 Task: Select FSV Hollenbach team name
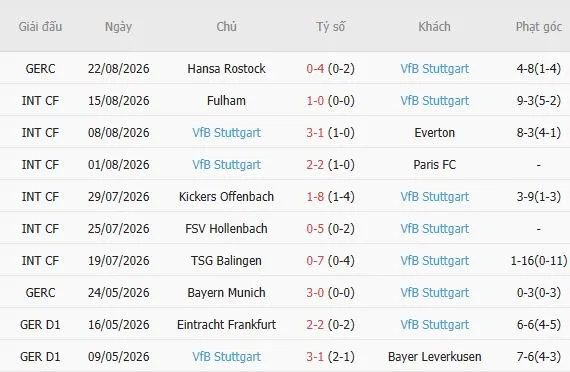click(226, 229)
